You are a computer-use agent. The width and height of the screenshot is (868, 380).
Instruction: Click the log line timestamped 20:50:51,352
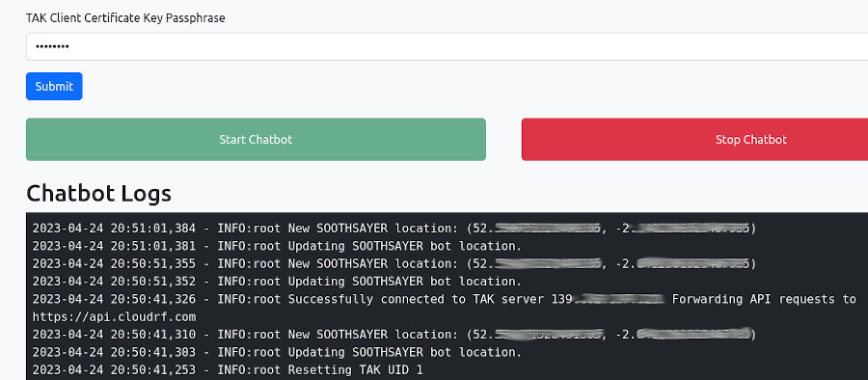(277, 282)
